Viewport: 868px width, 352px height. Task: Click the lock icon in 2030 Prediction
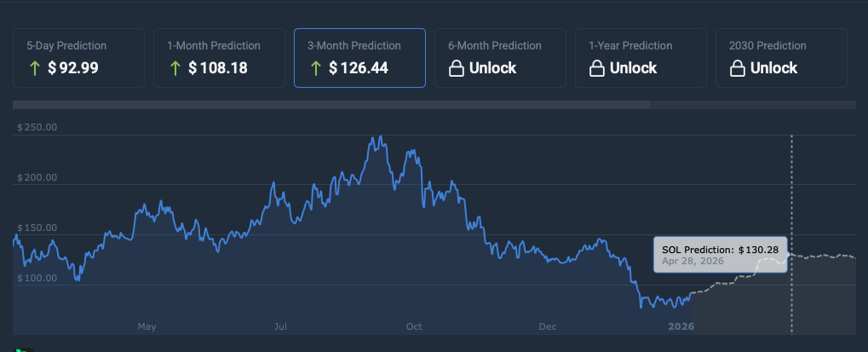[x=737, y=68]
